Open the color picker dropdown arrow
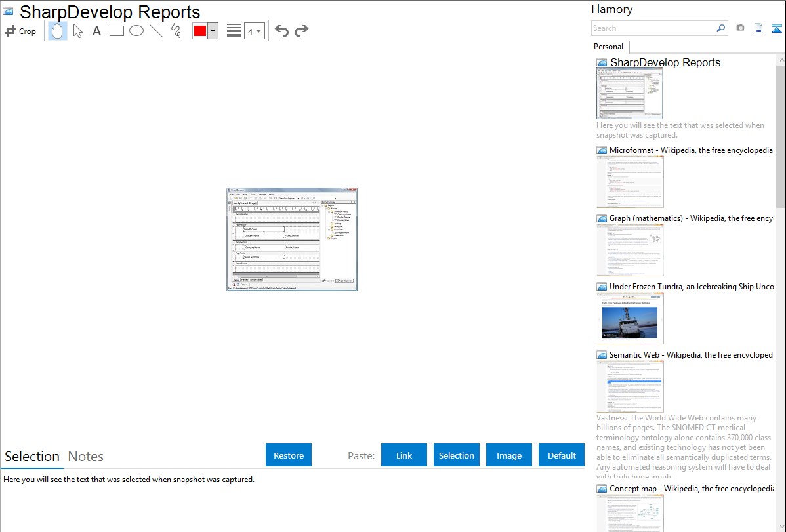This screenshot has width=786, height=532. click(x=213, y=31)
